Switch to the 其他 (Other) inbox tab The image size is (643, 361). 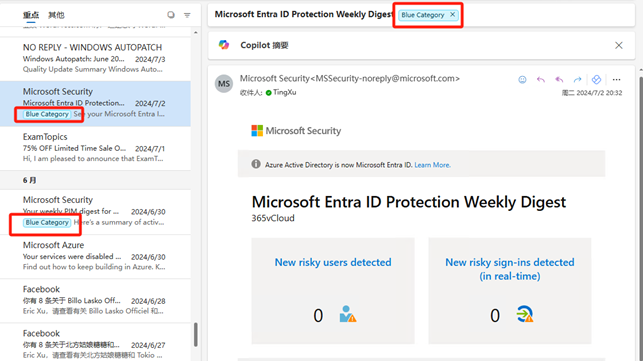pyautogui.click(x=56, y=15)
